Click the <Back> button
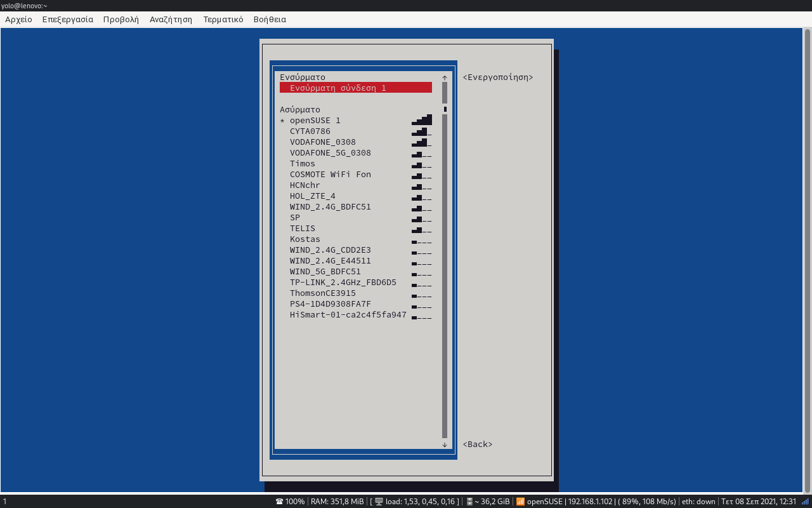The image size is (812, 508). point(478,444)
